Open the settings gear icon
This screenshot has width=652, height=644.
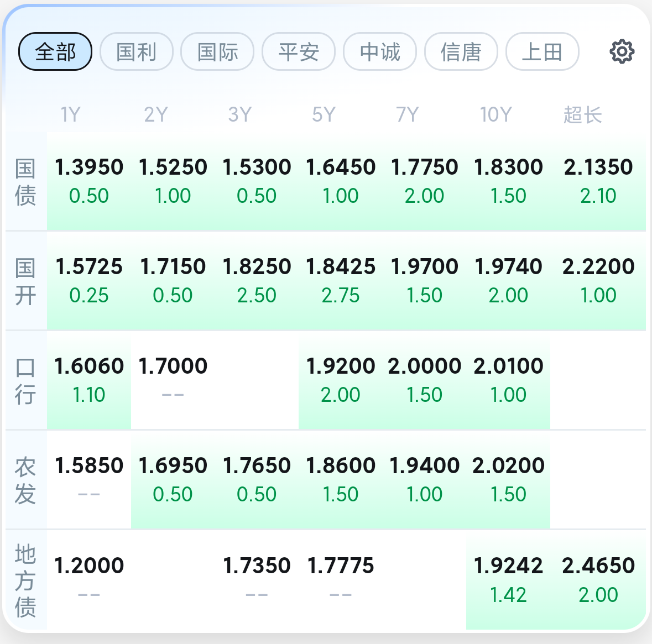[622, 52]
